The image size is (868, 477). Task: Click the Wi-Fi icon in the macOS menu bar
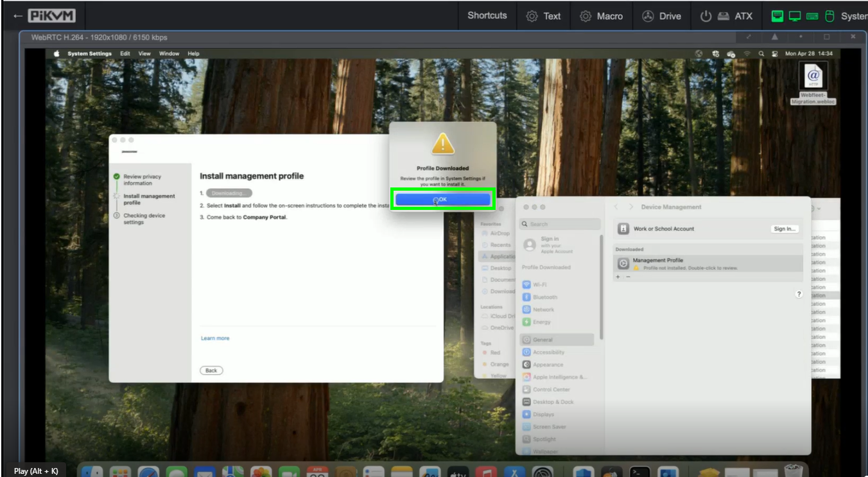coord(747,54)
